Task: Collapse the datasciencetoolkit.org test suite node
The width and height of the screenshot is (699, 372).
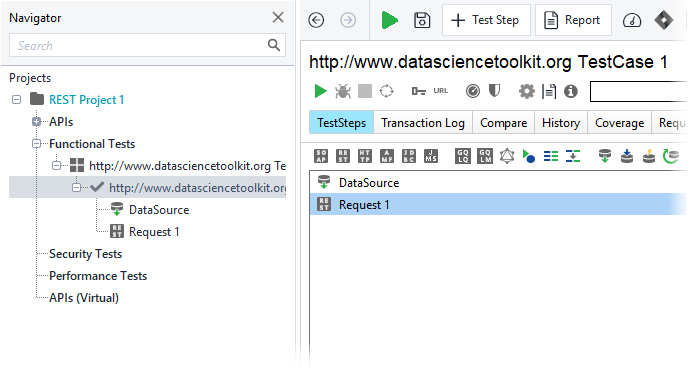Action: click(56, 165)
